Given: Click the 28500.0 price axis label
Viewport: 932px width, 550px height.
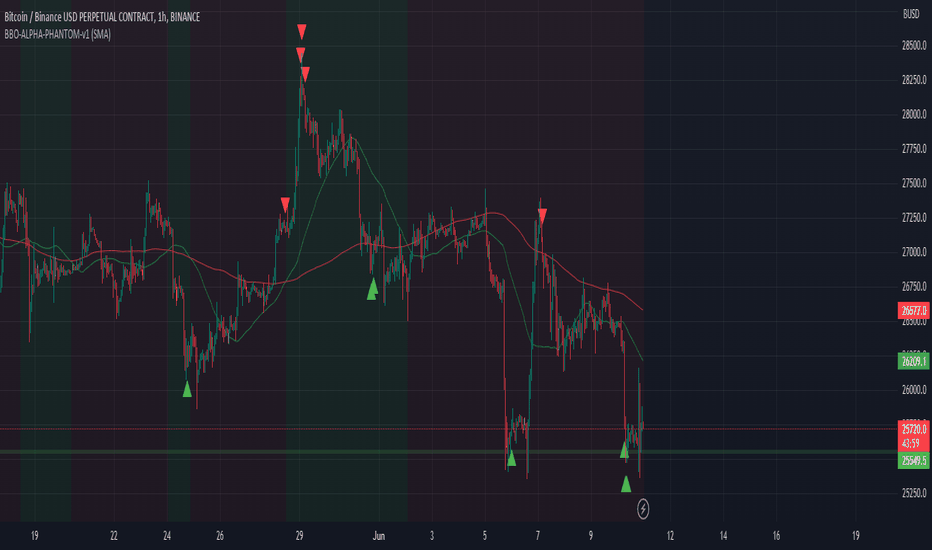Looking at the screenshot, I should (914, 46).
